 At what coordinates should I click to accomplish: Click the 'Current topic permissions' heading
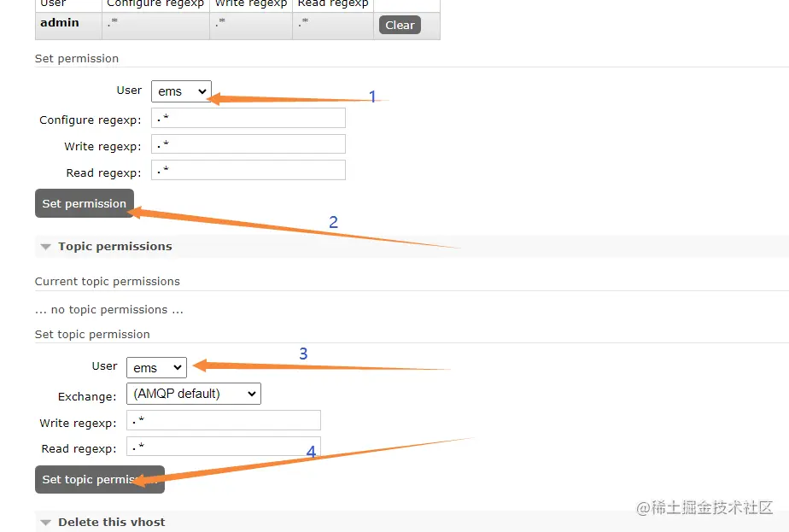click(x=108, y=281)
